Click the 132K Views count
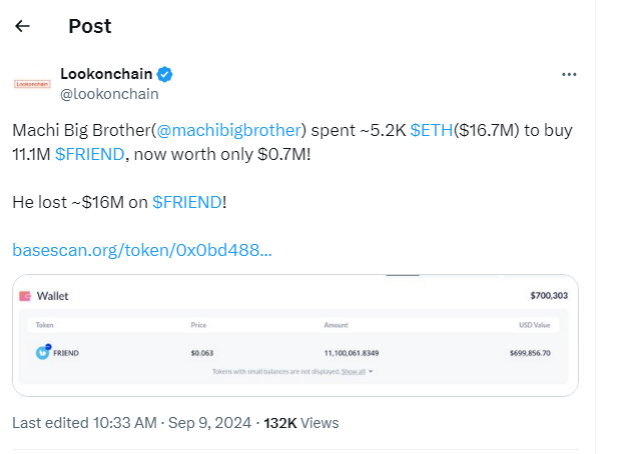Viewport: 626px width, 454px height. 301,423
